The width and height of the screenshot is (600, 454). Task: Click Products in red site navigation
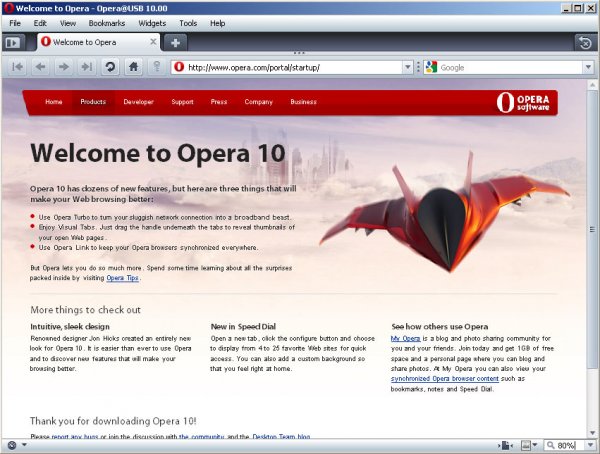93,102
